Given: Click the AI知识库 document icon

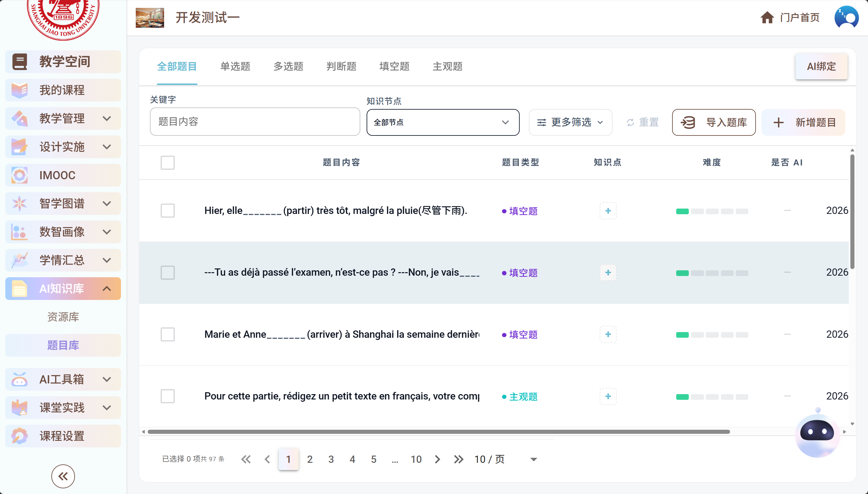Looking at the screenshot, I should pos(20,289).
